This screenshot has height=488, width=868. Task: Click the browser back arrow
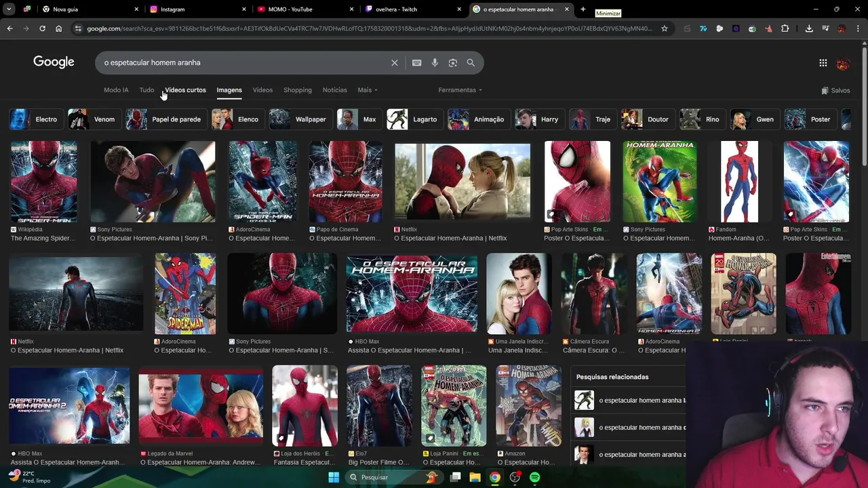point(9,28)
